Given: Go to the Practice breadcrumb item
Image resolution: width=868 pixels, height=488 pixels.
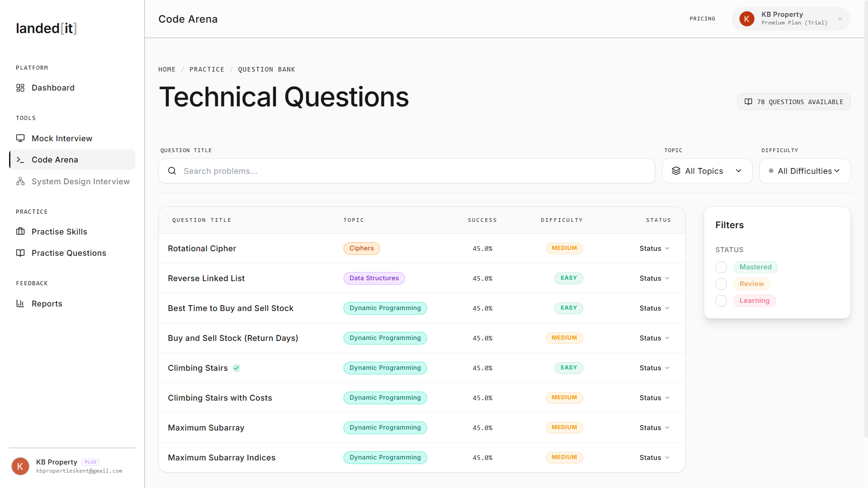Looking at the screenshot, I should click(x=207, y=69).
